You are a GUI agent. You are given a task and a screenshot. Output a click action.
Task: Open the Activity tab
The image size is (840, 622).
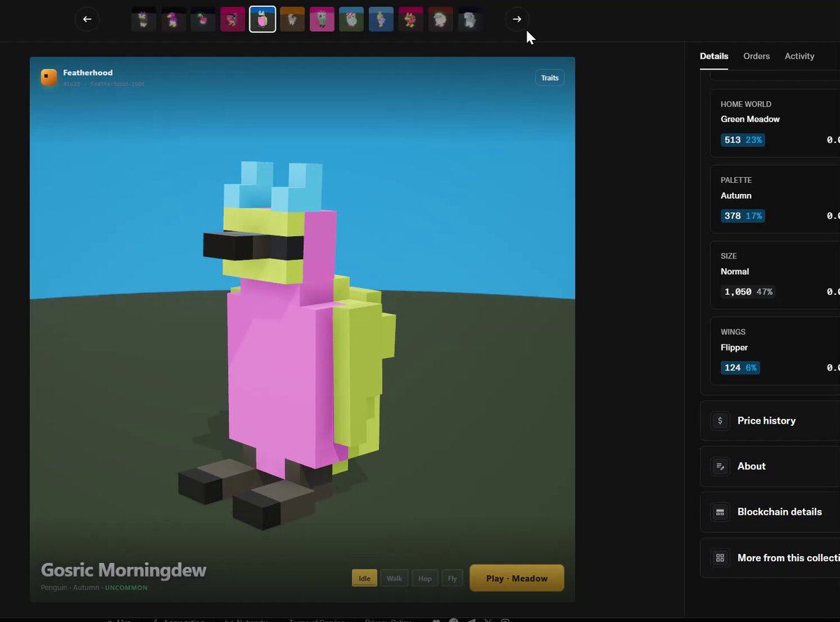point(799,56)
